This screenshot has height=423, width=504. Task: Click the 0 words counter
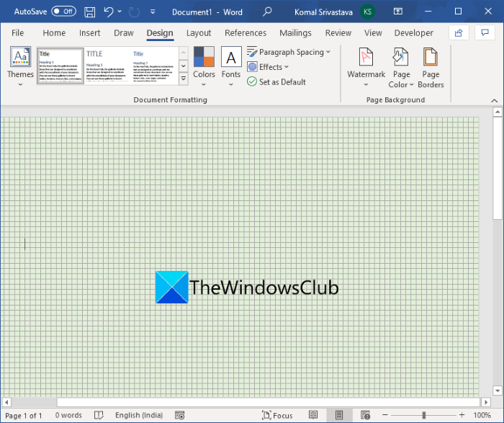[x=68, y=415]
